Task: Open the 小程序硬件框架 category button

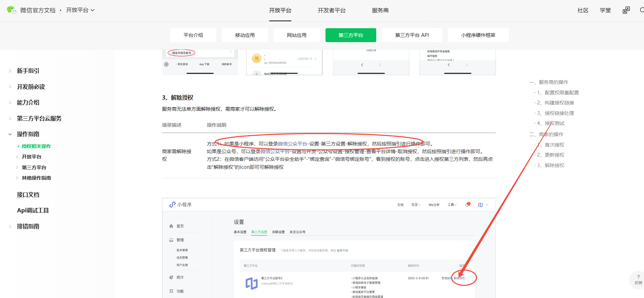Action: click(x=478, y=35)
